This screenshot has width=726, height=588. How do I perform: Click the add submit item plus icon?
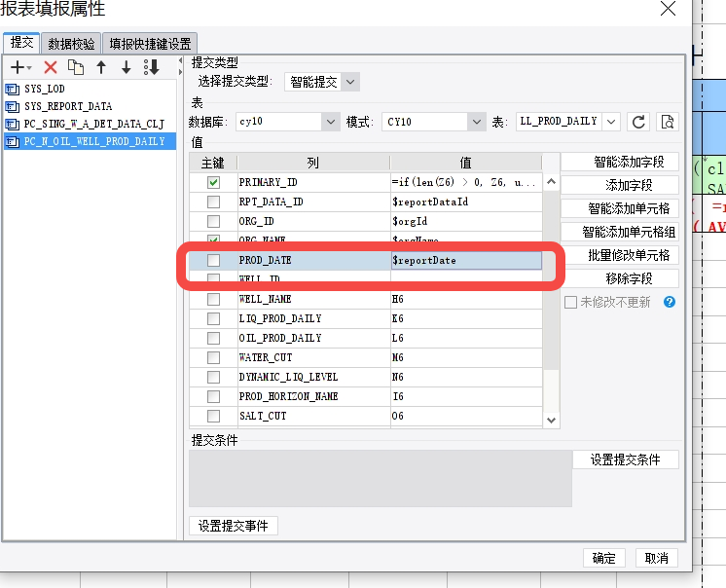point(18,67)
